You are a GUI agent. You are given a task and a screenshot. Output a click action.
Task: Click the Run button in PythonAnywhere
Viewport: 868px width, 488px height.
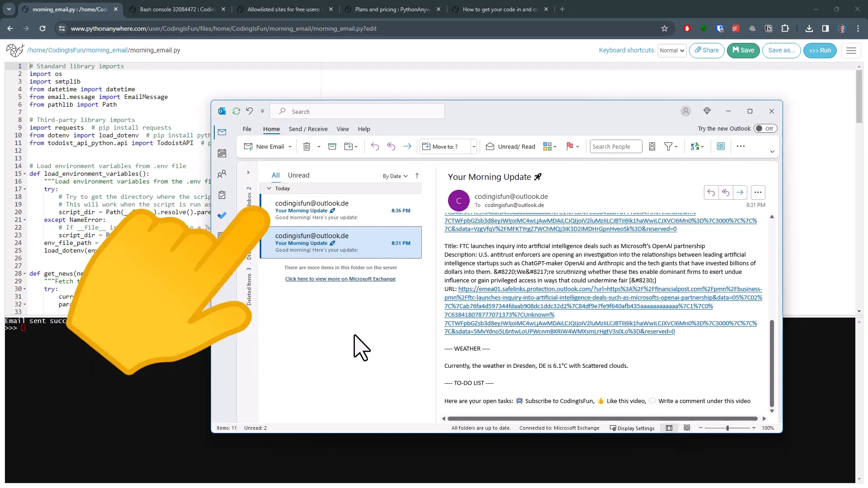[x=820, y=51]
